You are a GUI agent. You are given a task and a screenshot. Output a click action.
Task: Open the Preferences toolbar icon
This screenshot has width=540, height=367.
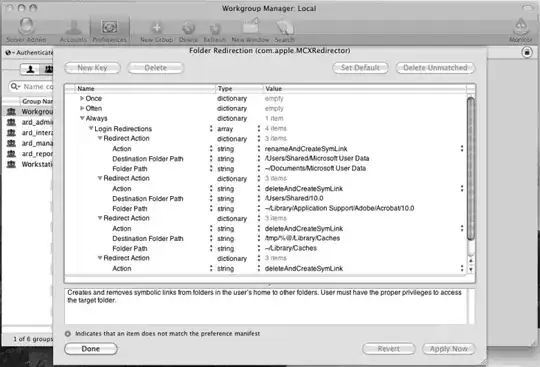click(x=110, y=30)
